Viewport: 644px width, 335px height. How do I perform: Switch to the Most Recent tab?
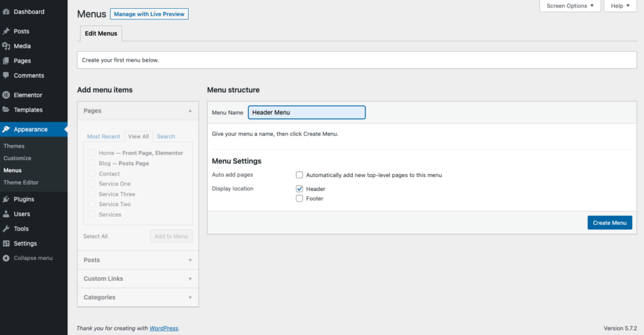(x=104, y=137)
